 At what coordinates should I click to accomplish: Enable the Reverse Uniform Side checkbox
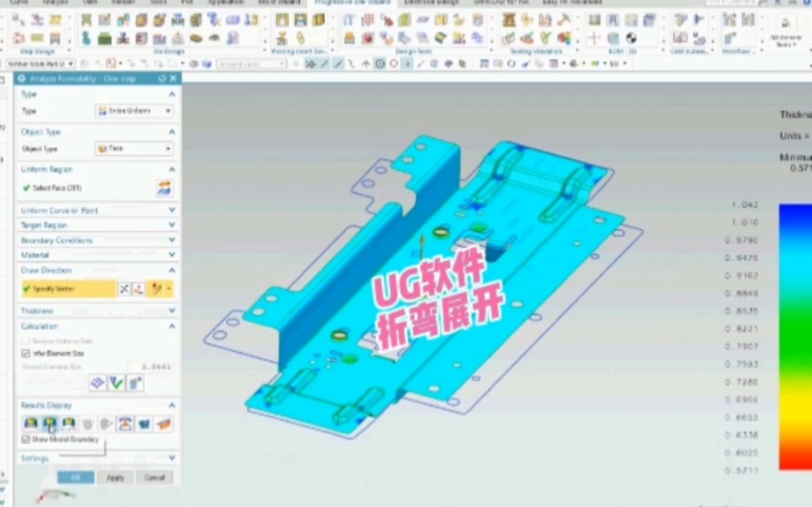point(26,340)
